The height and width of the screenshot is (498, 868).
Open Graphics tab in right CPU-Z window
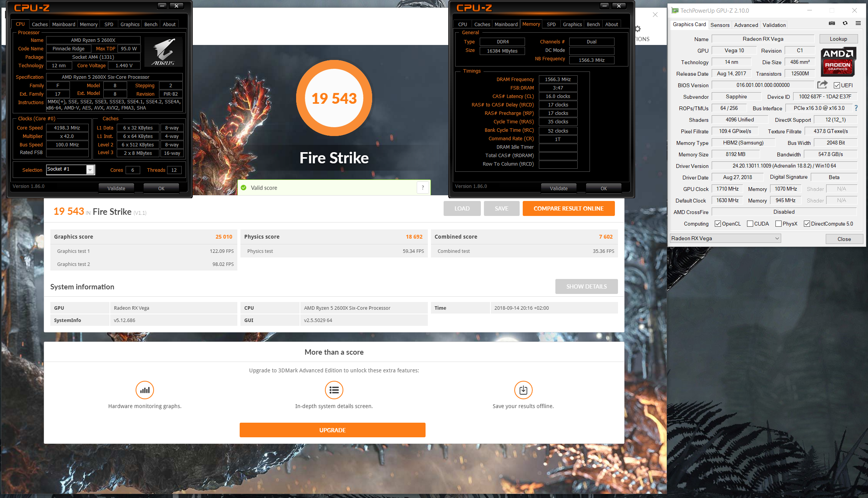[572, 24]
